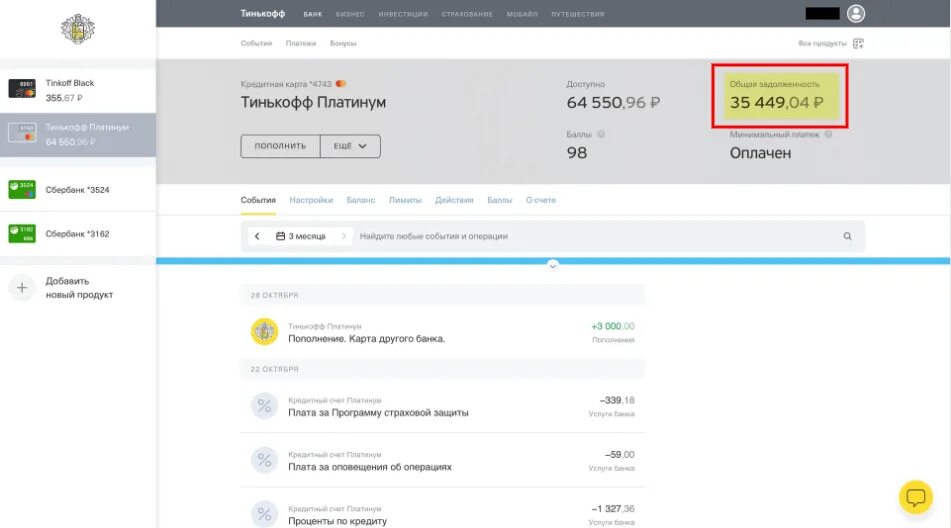951x528 pixels.
Task: Open the 3 месяца period selector
Action: 301,236
